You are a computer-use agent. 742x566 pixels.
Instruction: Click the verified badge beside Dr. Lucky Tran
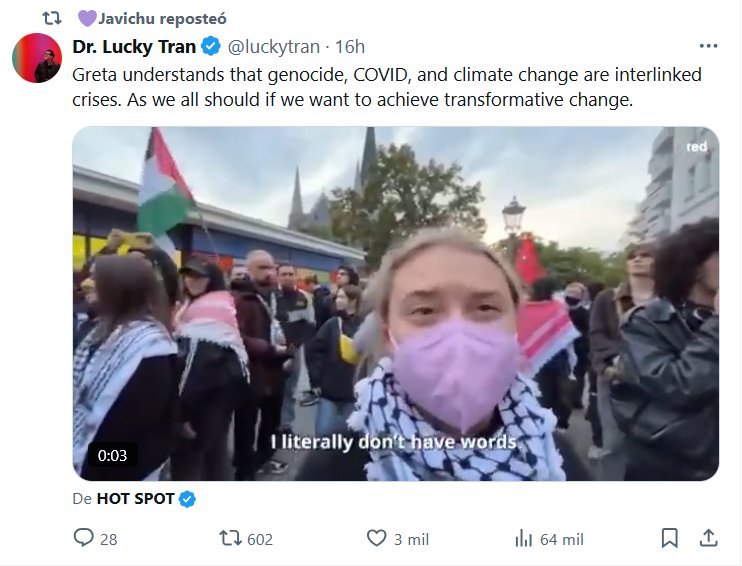click(212, 47)
